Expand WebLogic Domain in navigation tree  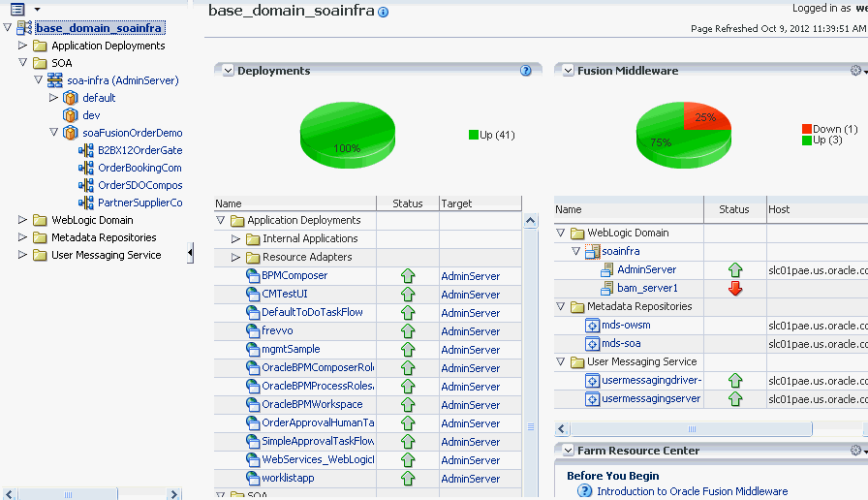pos(22,219)
